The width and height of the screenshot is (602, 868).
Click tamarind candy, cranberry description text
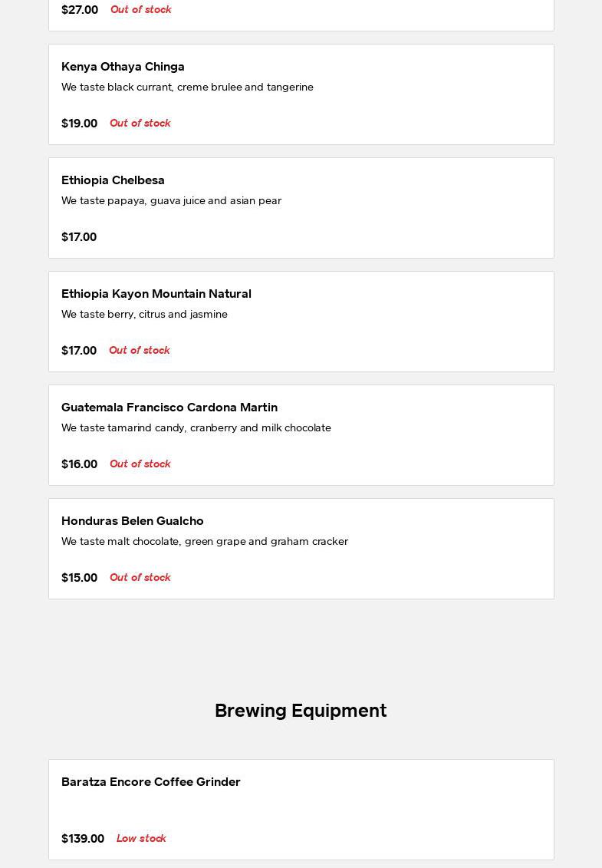click(196, 427)
